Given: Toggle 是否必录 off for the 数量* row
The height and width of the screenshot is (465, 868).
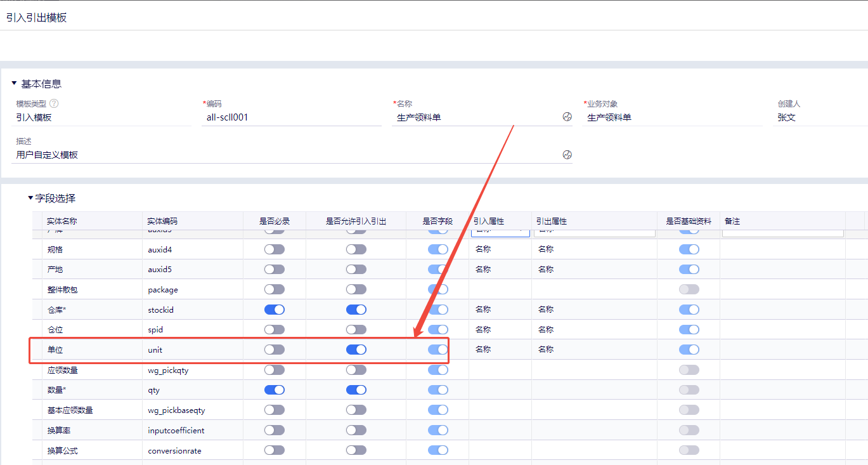Looking at the screenshot, I should point(275,390).
